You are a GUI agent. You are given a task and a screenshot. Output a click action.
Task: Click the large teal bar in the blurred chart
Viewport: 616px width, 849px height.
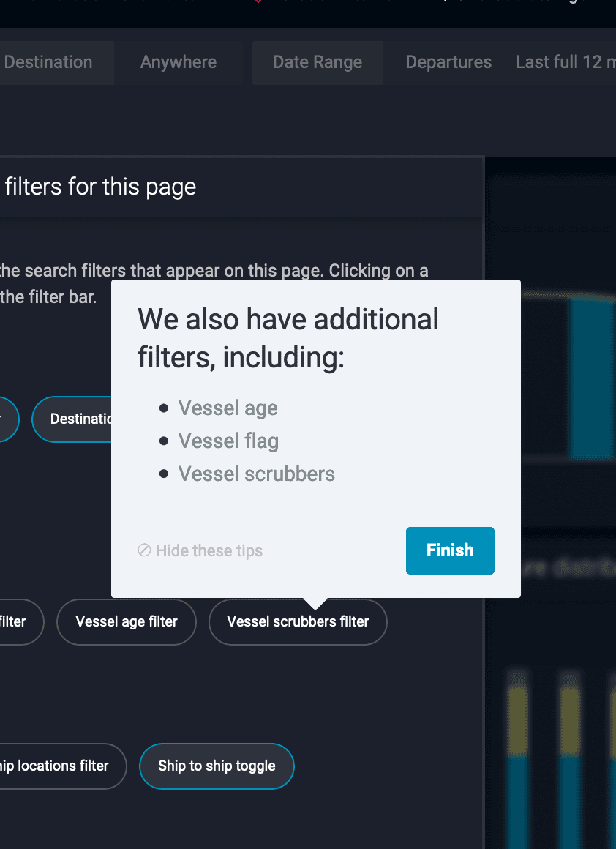(x=592, y=378)
